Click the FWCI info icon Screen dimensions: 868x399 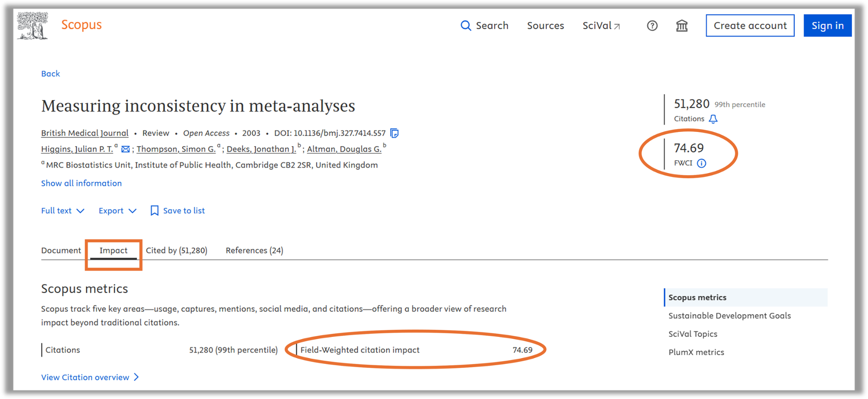coord(702,163)
